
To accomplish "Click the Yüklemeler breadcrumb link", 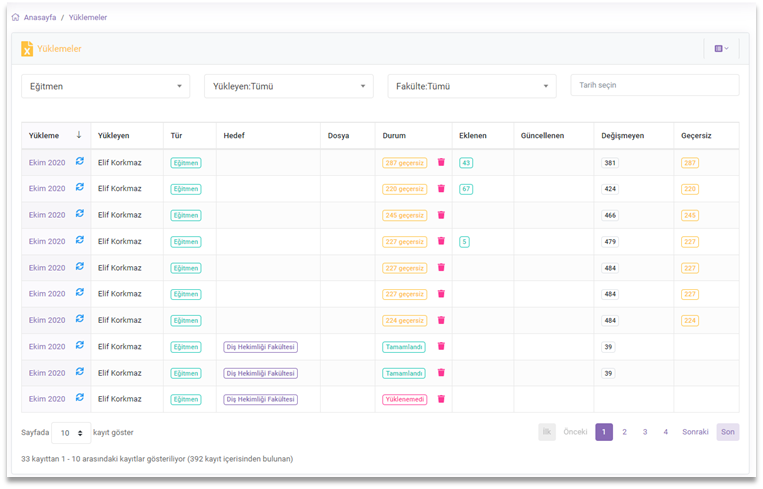I will pyautogui.click(x=88, y=17).
